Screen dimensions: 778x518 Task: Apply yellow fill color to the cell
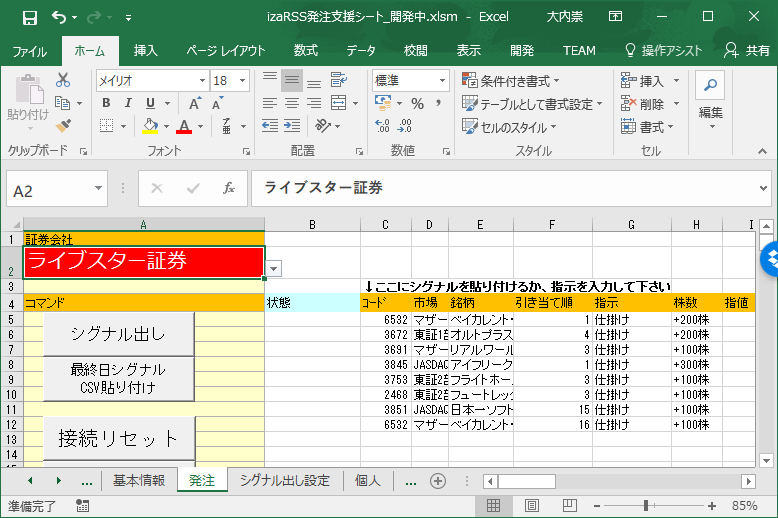coord(150,126)
